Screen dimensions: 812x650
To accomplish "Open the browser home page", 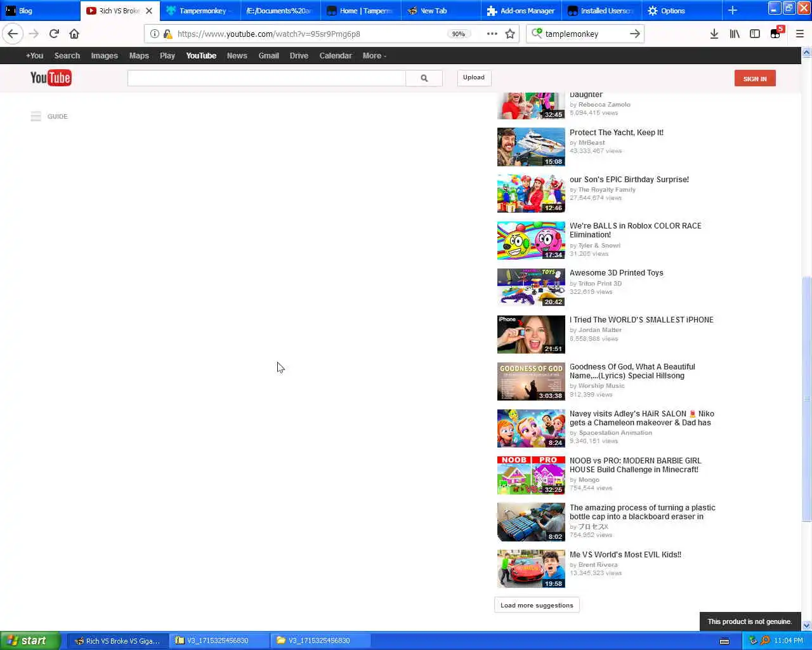I will [x=74, y=34].
